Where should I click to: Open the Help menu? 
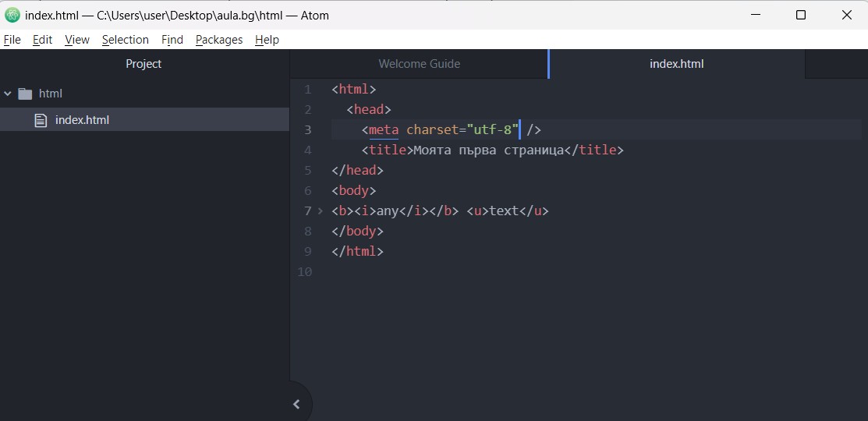(x=267, y=40)
